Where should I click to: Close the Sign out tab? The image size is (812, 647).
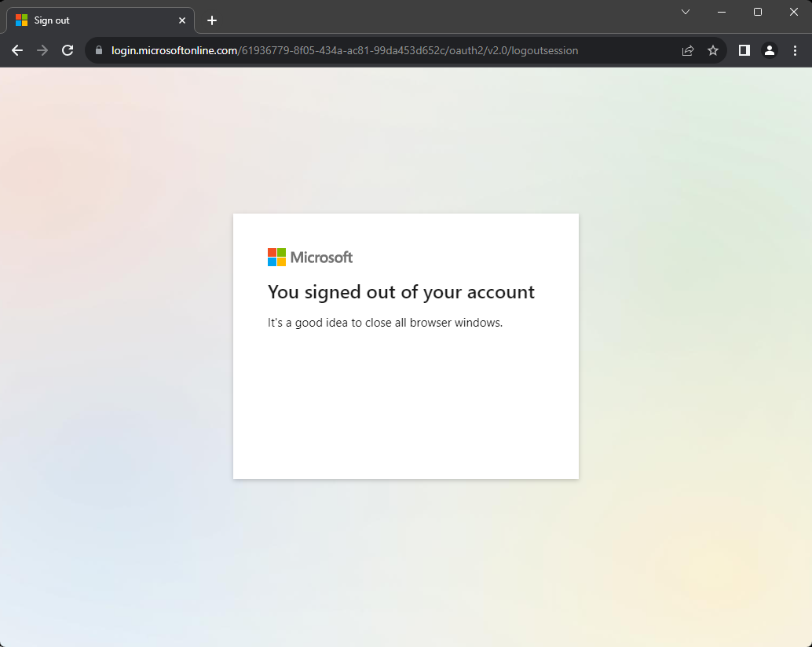tap(182, 20)
